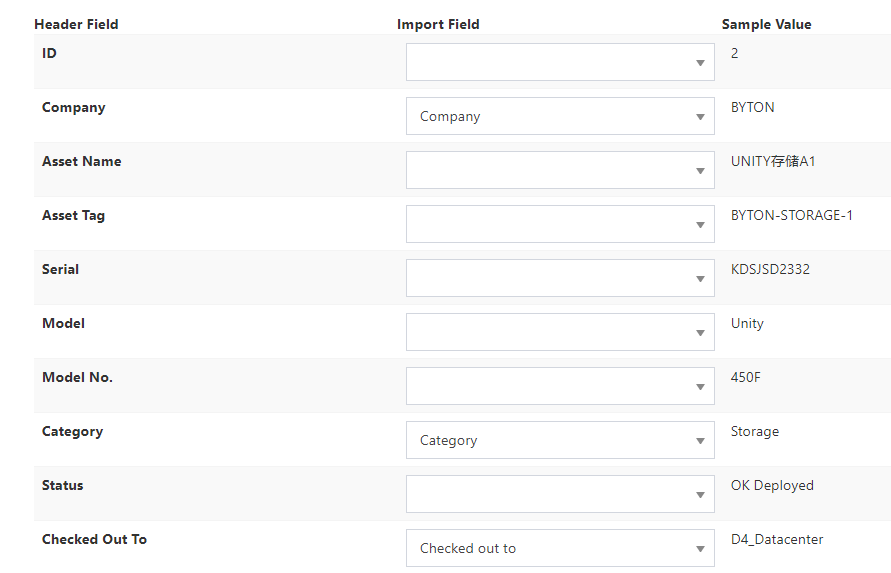Image resolution: width=891 pixels, height=573 pixels.
Task: Open the Asset Tag import field dropdown
Action: 560,224
